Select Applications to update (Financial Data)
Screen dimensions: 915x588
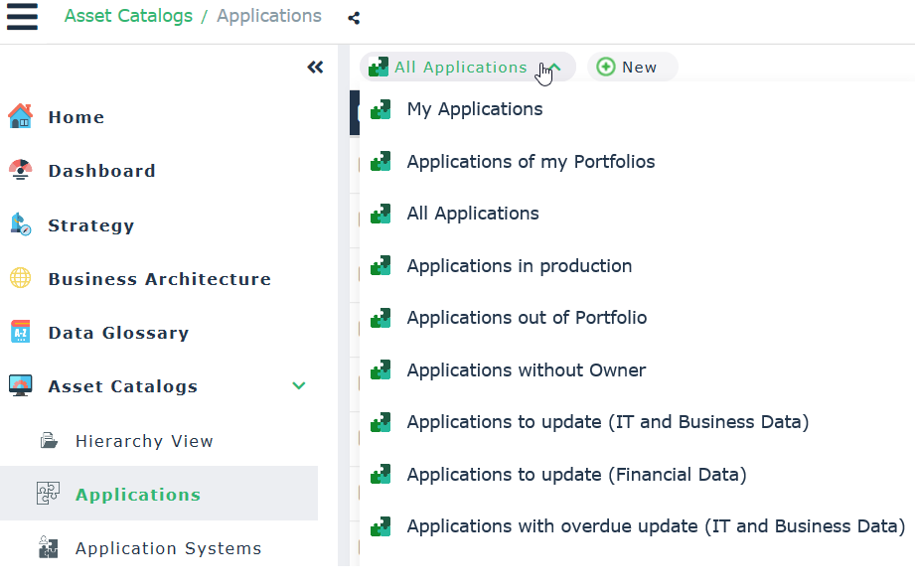click(x=576, y=475)
